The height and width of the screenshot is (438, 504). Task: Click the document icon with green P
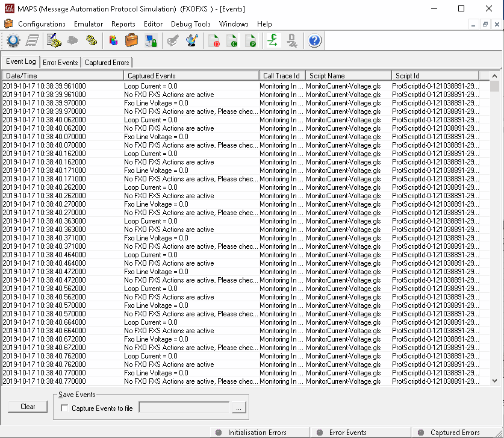[250, 41]
